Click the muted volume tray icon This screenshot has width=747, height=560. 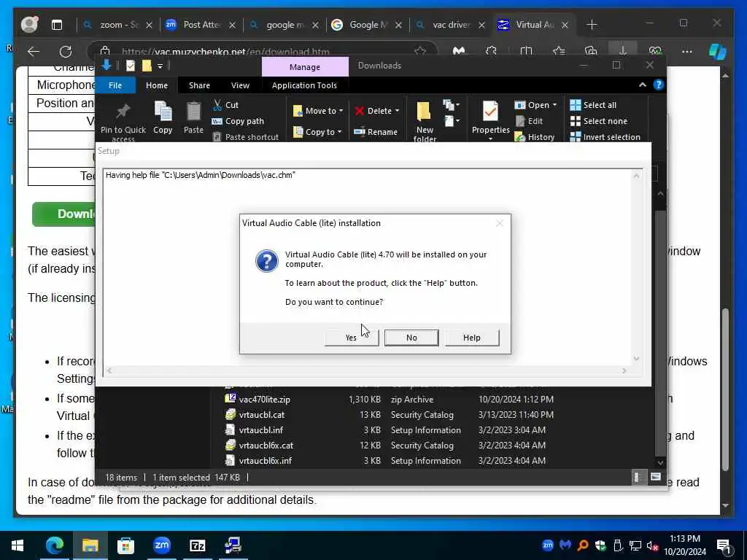pos(652,545)
